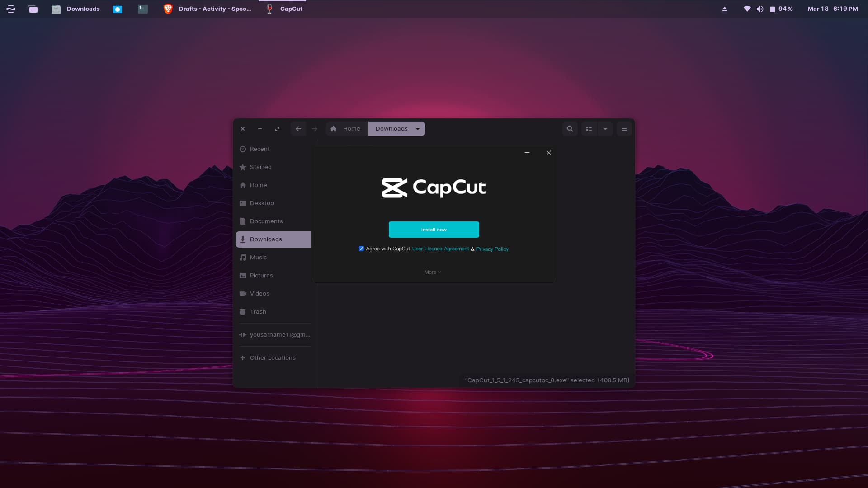This screenshot has height=488, width=868.
Task: Select Downloads in the sidebar
Action: (x=273, y=239)
